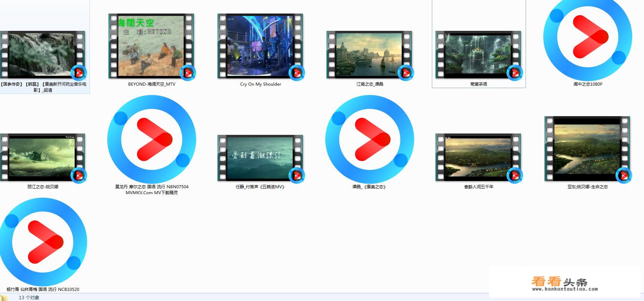Click the file name 菊黄茶语
The width and height of the screenshot is (644, 301).
pyautogui.click(x=479, y=84)
